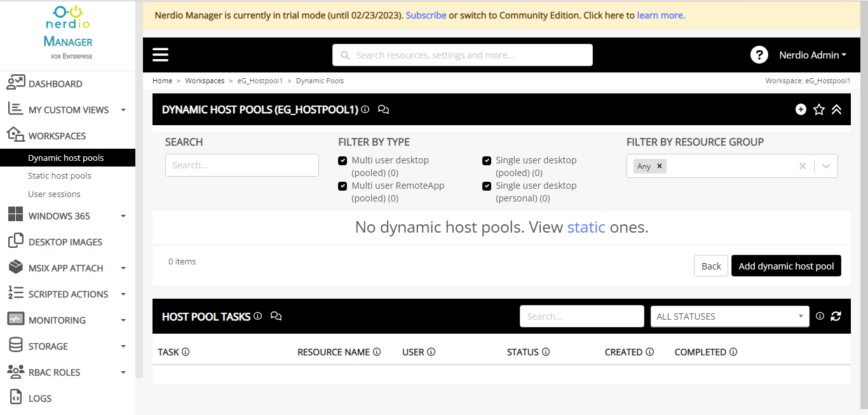Click the static link in empty message
Screen dimensions: 868x415
[586, 227]
